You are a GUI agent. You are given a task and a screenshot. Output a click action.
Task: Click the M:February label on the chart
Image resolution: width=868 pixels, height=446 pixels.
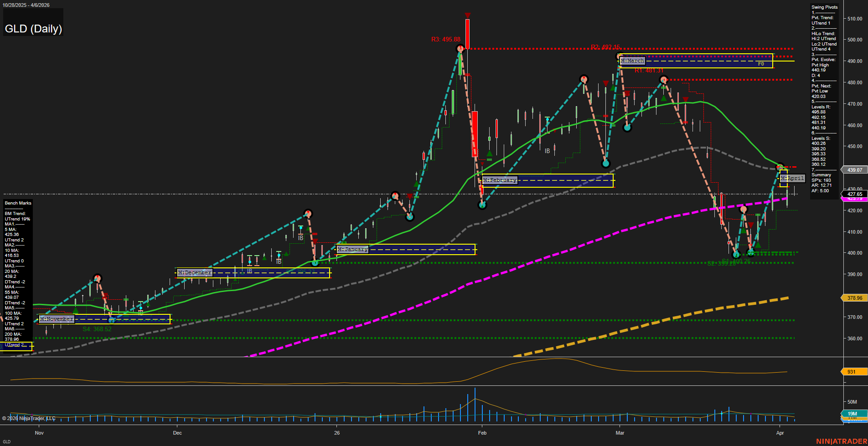coord(500,180)
